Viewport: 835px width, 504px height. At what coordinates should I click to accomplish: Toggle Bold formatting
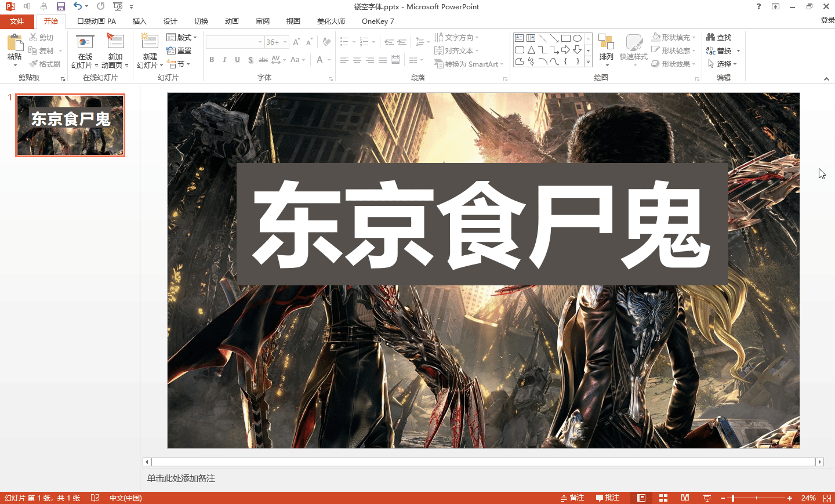(212, 60)
